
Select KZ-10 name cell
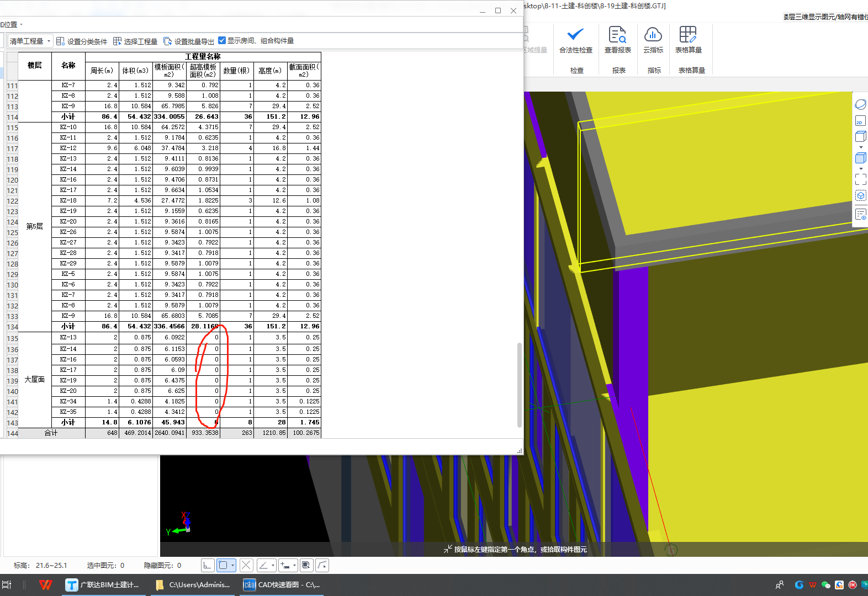point(68,127)
